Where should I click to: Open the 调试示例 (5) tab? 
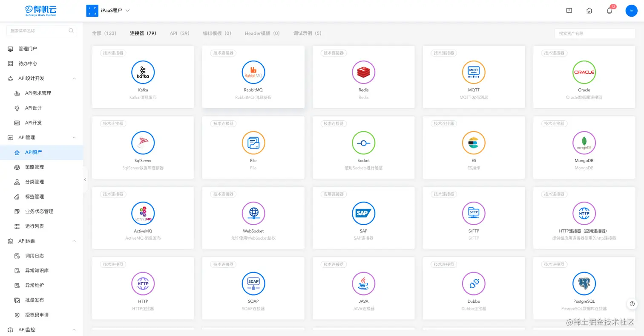pyautogui.click(x=308, y=33)
